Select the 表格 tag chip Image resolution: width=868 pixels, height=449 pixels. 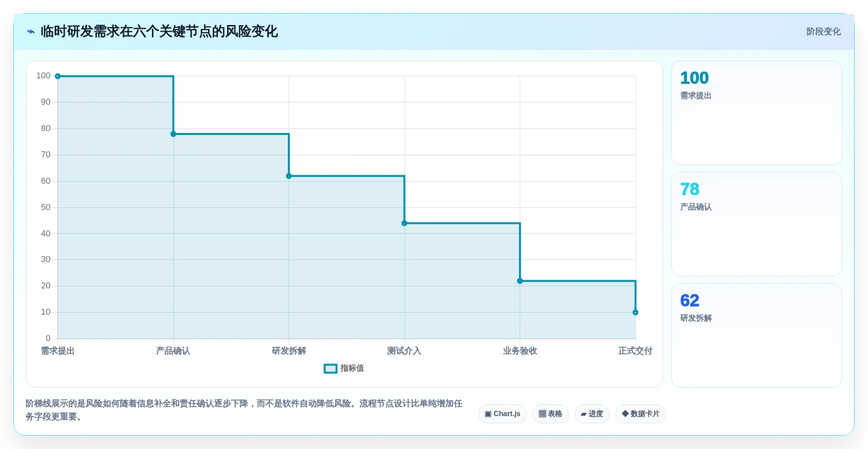(551, 414)
